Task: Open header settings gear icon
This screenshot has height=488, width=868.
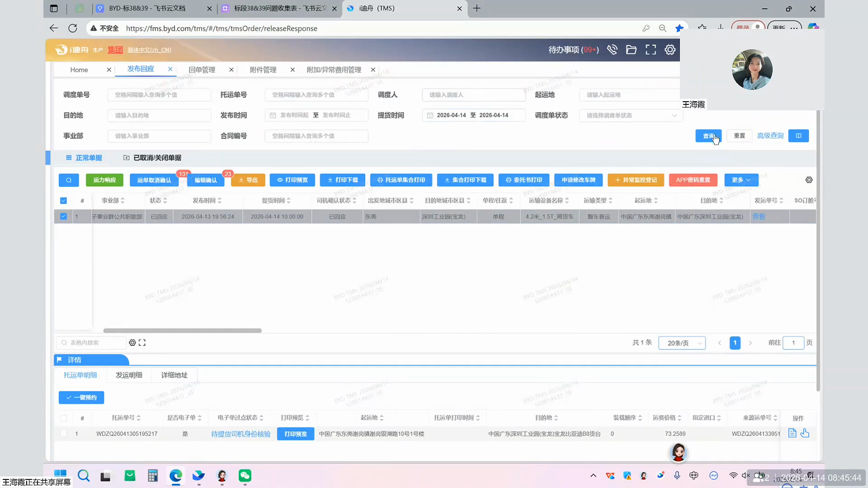Action: point(670,50)
